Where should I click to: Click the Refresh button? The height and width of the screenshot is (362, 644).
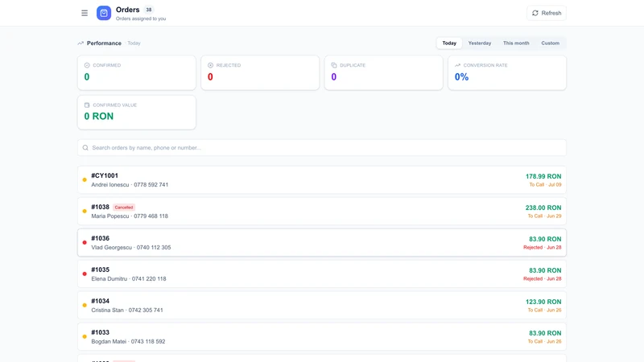click(547, 13)
